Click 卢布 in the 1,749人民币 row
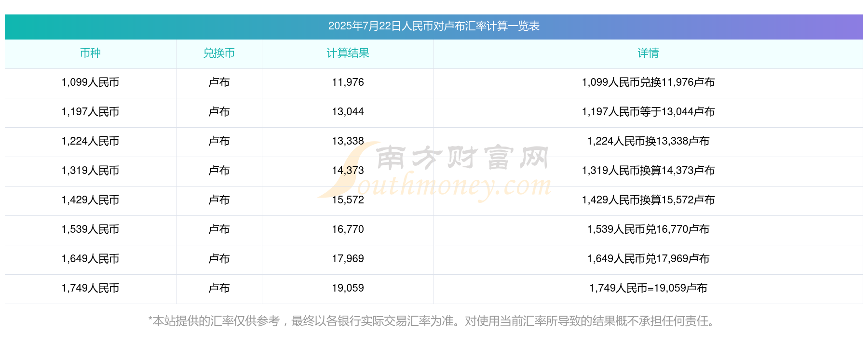 tap(219, 288)
